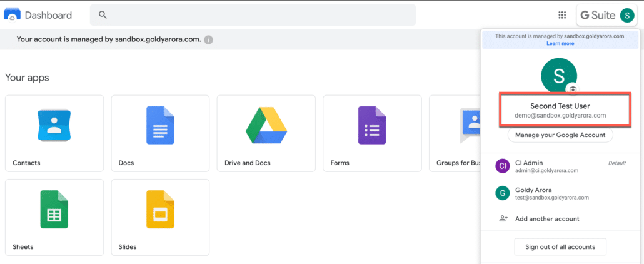Image resolution: width=644 pixels, height=264 pixels.
Task: Click the Drive and Docs card label
Action: 248,163
